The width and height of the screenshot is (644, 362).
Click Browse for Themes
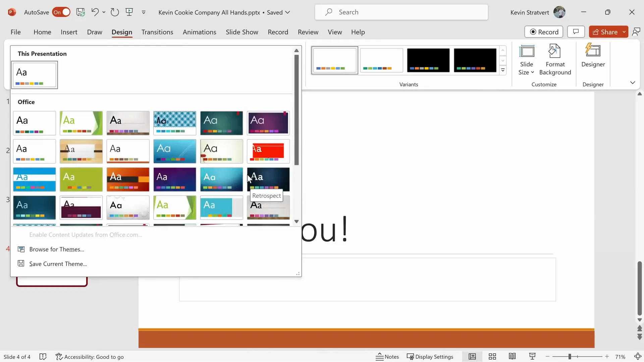57,249
